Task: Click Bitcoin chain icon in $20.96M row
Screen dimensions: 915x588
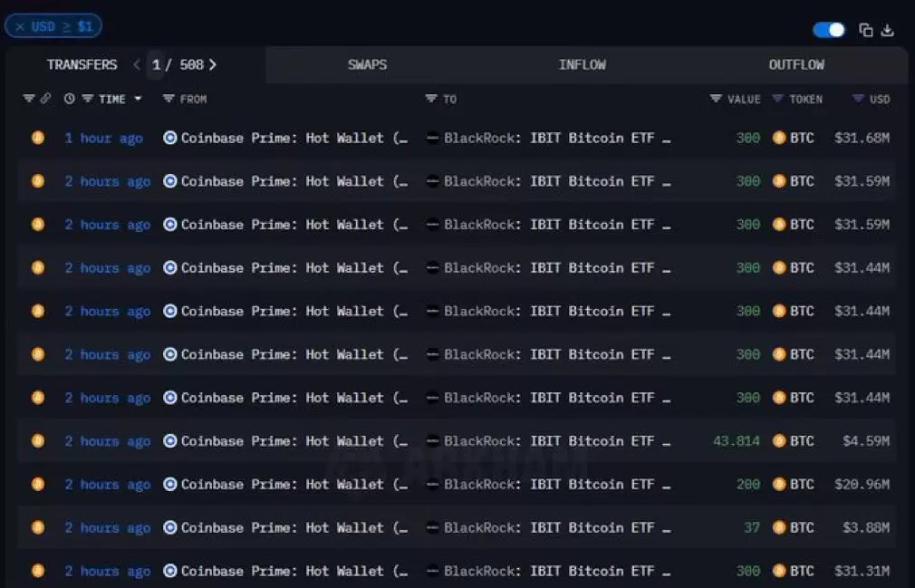Action: click(38, 484)
